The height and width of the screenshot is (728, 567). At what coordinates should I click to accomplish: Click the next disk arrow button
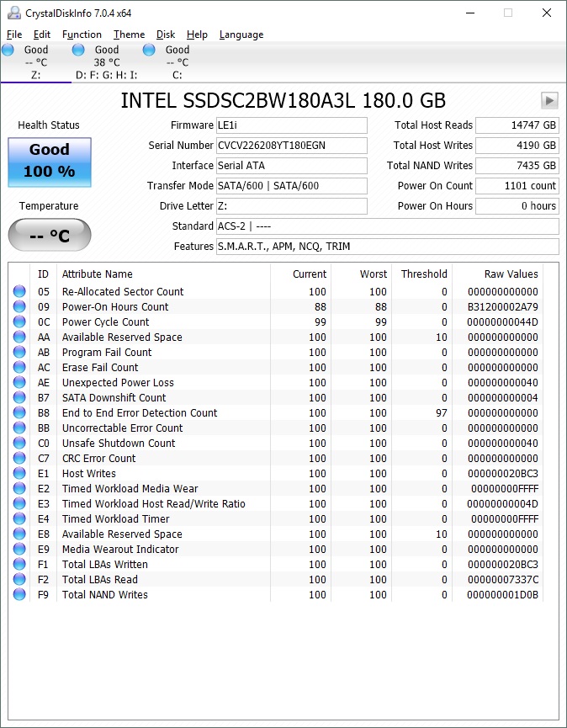(x=549, y=101)
